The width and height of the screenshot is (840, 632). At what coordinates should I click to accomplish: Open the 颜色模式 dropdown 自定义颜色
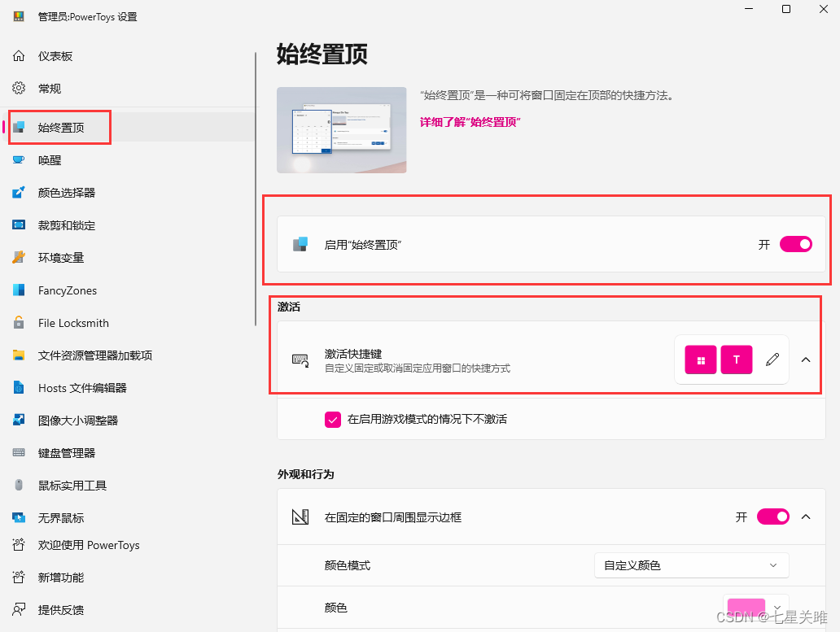coord(692,565)
